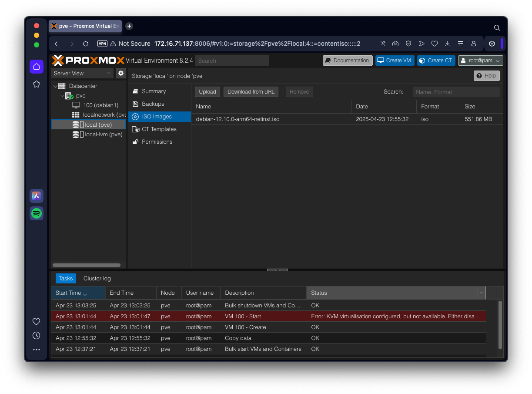Open browser history clock icon in sidebar

[37, 335]
